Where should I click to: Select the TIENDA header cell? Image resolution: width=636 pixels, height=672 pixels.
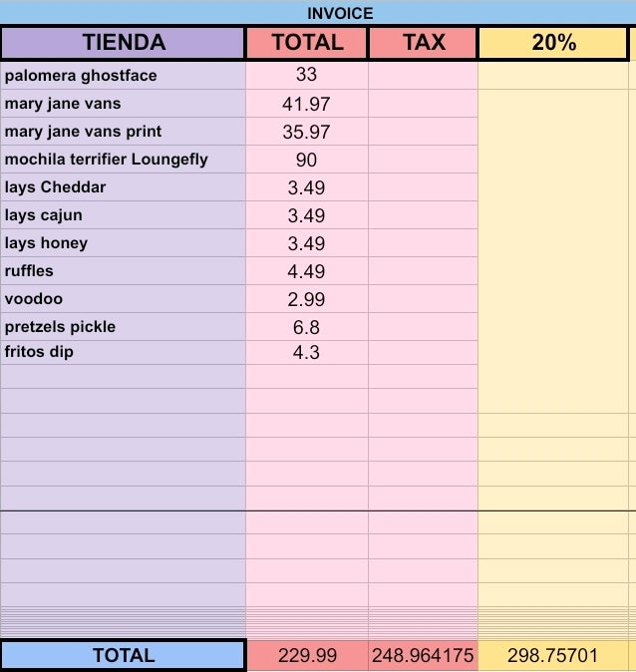(x=124, y=43)
